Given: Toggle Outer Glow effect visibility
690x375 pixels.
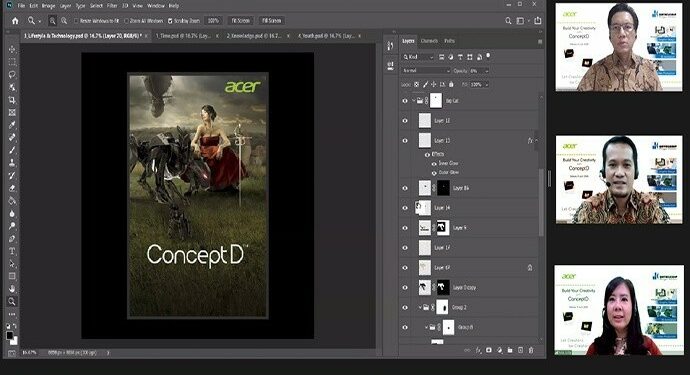Looking at the screenshot, I should 434,173.
